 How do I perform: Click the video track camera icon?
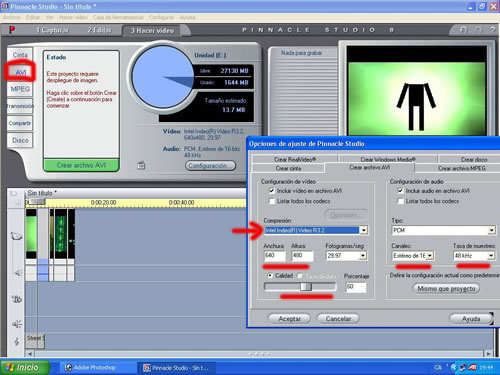click(16, 236)
